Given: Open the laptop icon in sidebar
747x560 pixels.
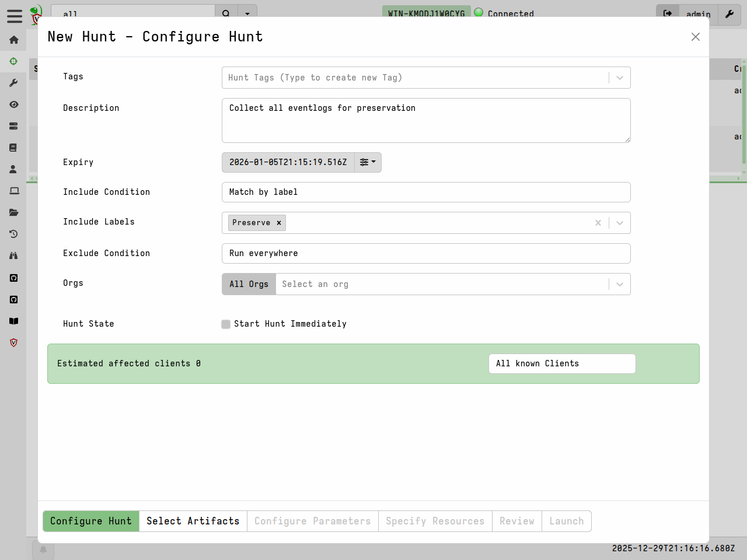Looking at the screenshot, I should (13, 191).
